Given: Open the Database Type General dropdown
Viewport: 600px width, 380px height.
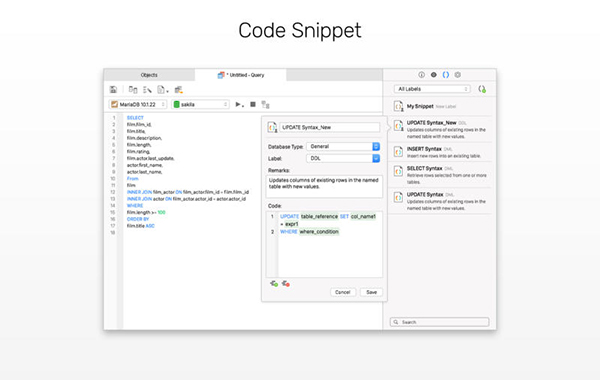Looking at the screenshot, I should pos(343,147).
